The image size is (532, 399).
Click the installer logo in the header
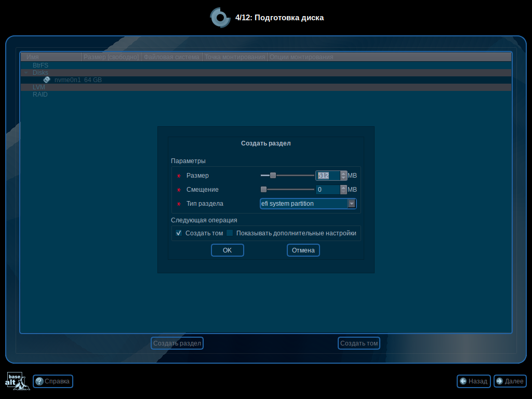pyautogui.click(x=220, y=17)
